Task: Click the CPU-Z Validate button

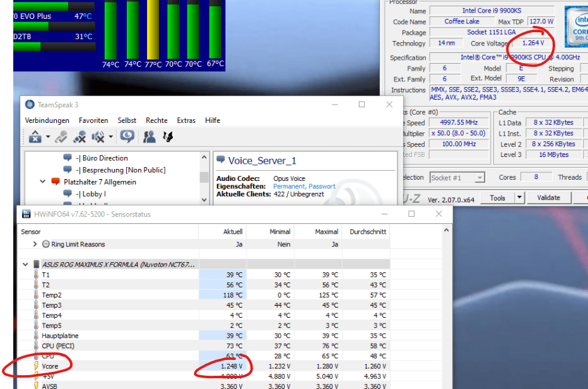Action: (548, 197)
